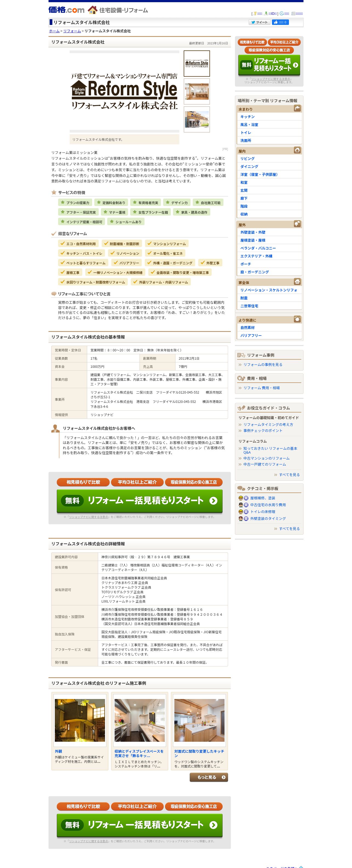Screen dimensions: 352x868
Task: Click the bottom リフォーム一括見積もりスタート button
Action: 140,825
